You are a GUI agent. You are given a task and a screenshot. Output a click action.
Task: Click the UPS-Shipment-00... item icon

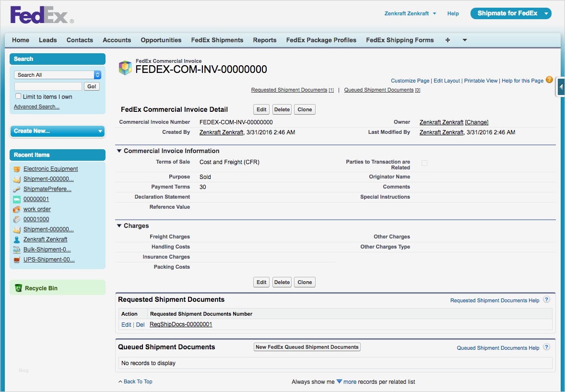tap(17, 260)
